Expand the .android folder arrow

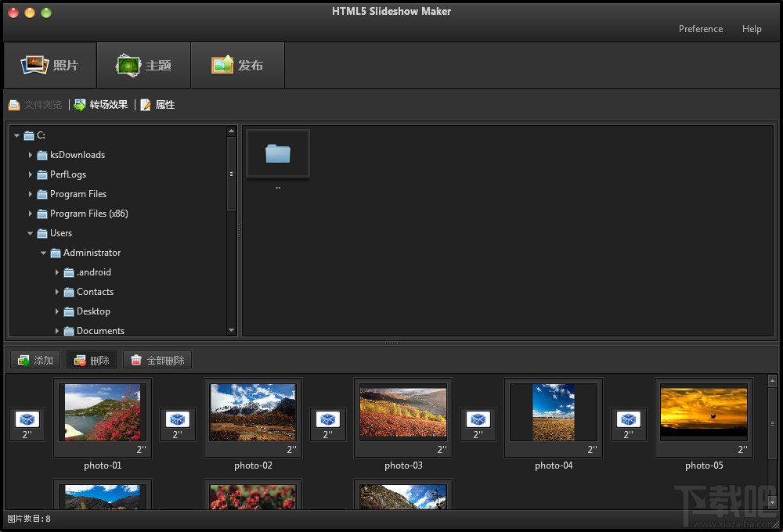tap(56, 272)
